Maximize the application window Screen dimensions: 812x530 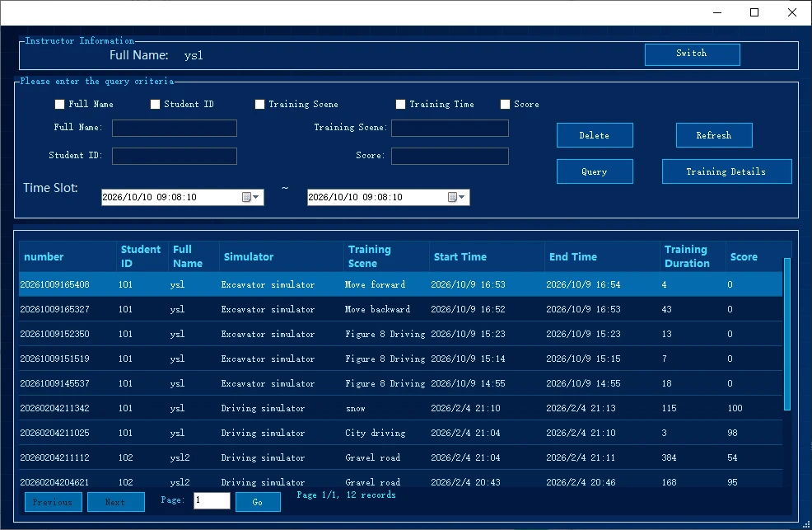pyautogui.click(x=754, y=12)
